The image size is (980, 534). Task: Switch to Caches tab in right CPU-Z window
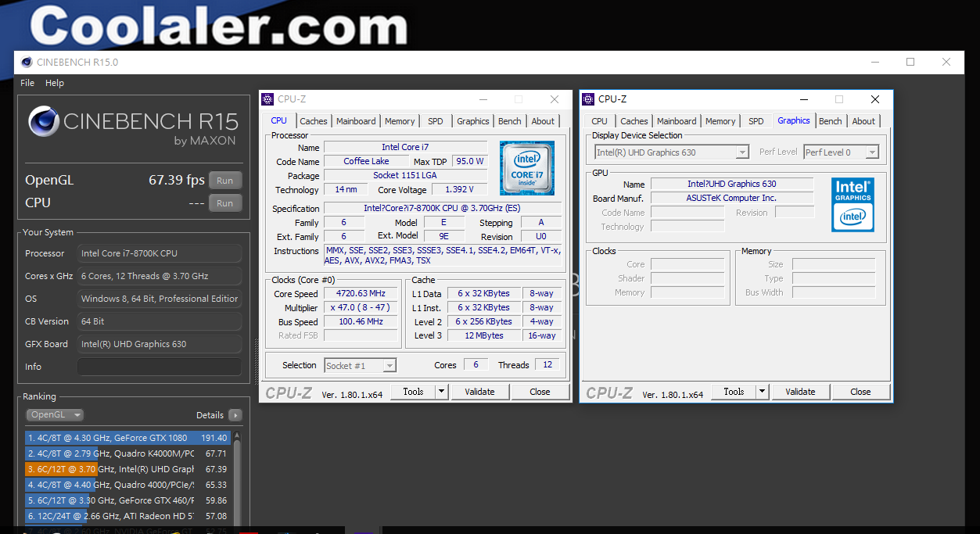[634, 121]
